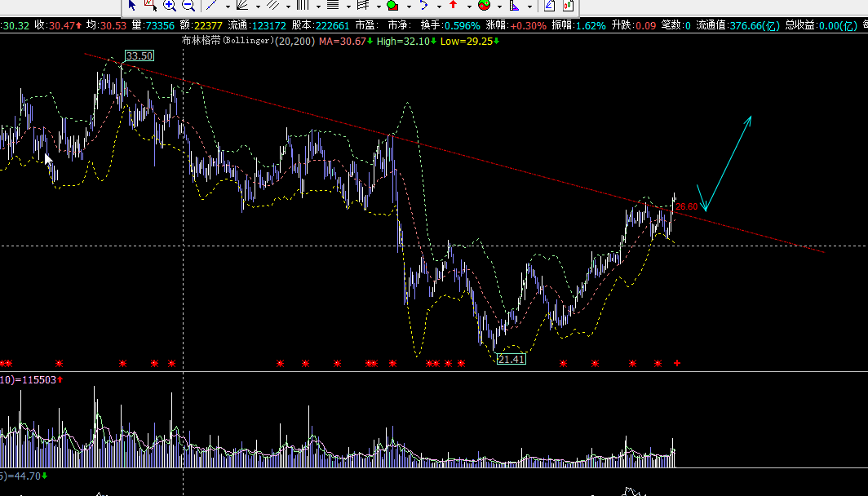Select the ruler triangle measuring tool
Screen dimensions: 868x496
514,6
